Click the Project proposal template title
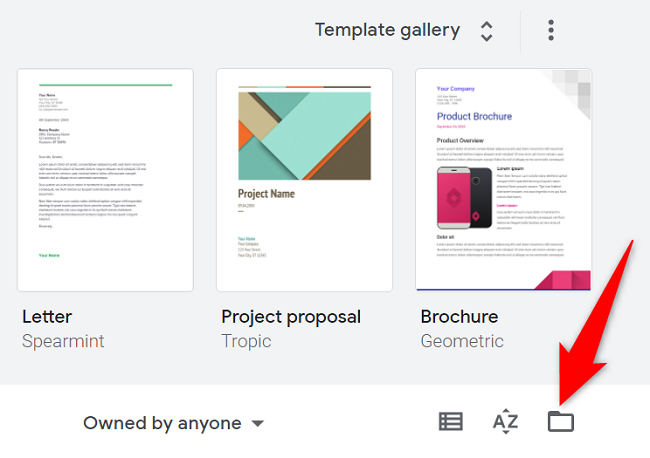Viewport: 650px width, 458px height. coord(291,317)
